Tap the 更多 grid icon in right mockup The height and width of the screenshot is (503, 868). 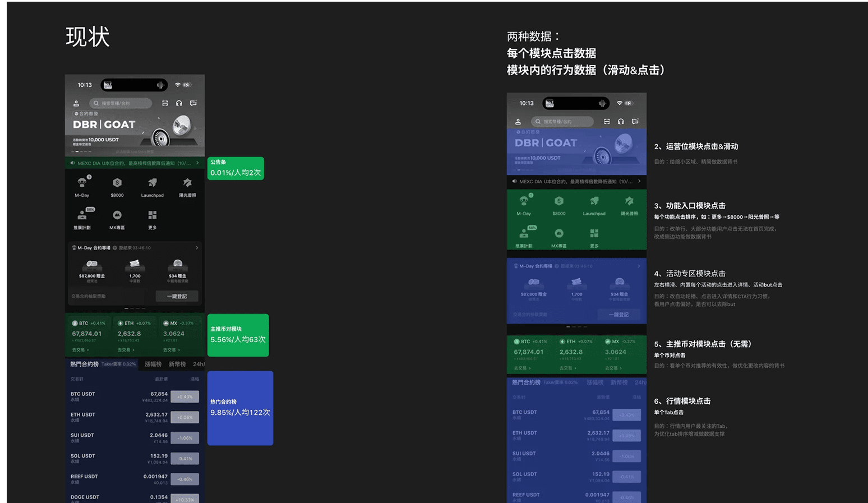594,234
